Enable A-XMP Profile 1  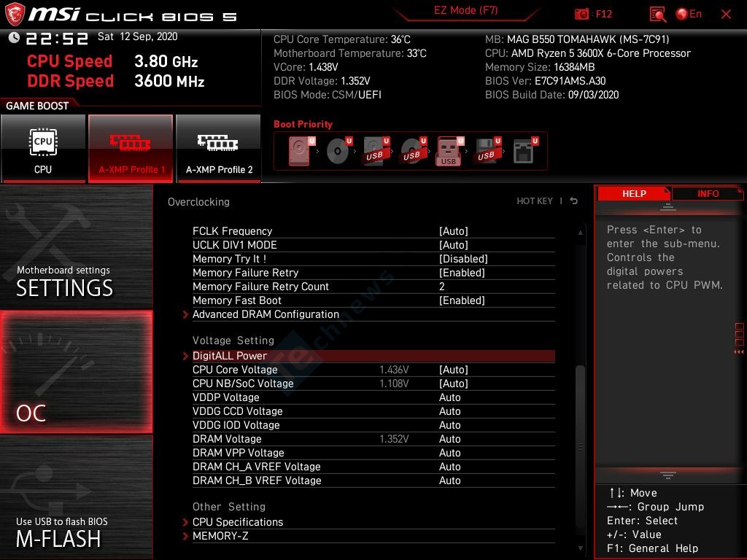point(131,148)
